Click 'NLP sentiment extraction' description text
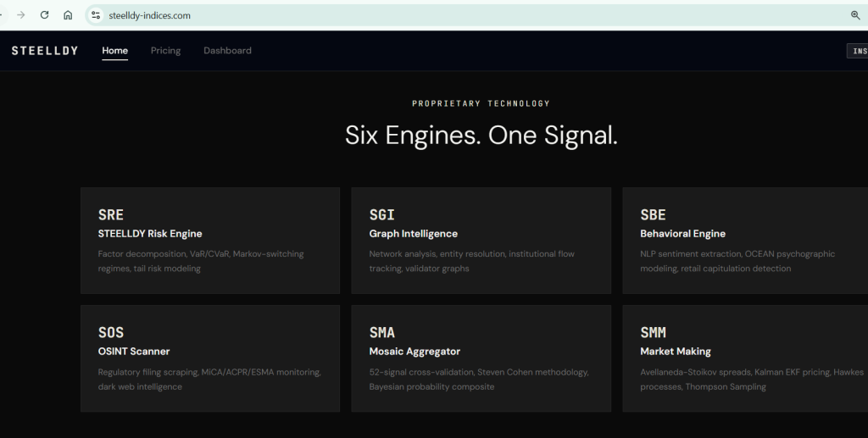This screenshot has height=438, width=868. tap(737, 261)
